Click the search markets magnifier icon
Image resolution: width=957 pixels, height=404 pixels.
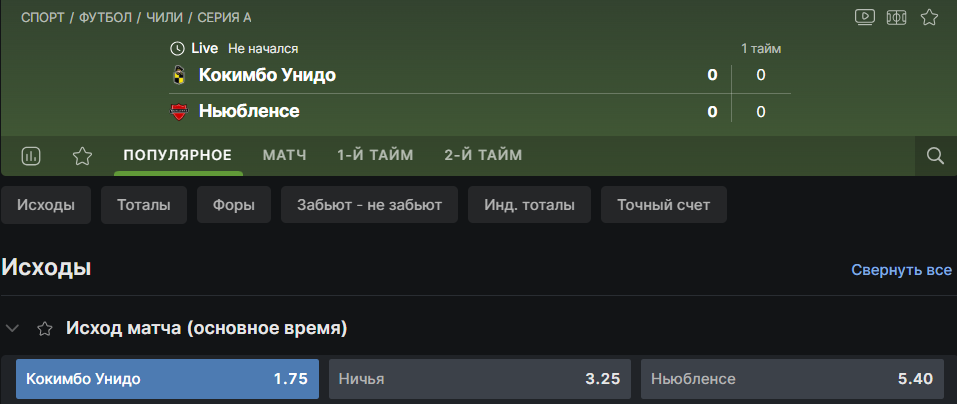tap(936, 155)
